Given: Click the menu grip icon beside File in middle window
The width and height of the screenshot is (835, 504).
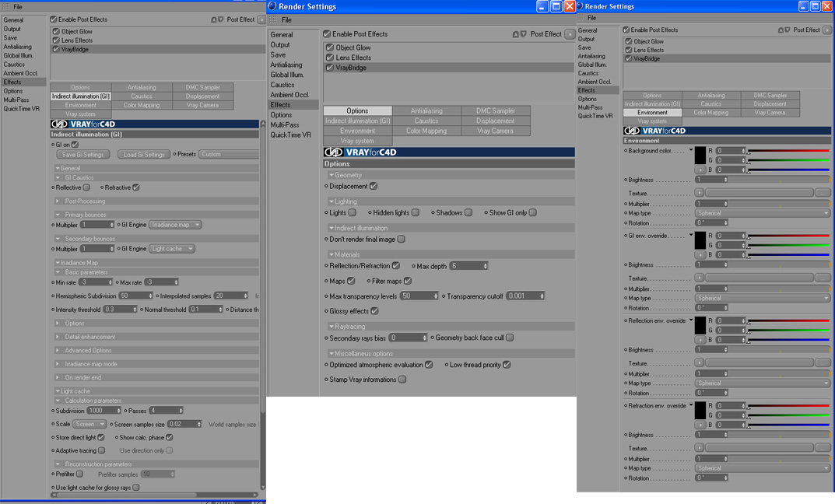Looking at the screenshot, I should [273, 19].
